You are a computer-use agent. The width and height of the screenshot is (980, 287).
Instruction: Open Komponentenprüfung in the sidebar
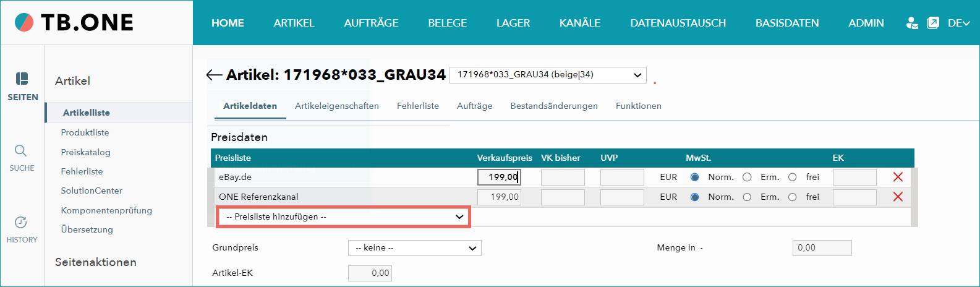tap(106, 210)
